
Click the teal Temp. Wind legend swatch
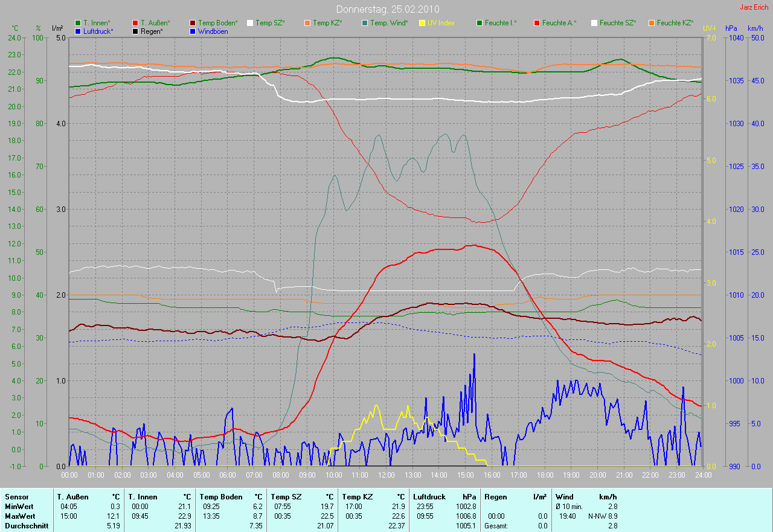pos(365,23)
